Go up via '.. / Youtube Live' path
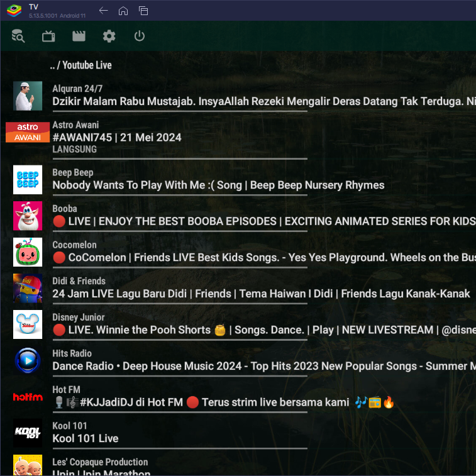 80,65
